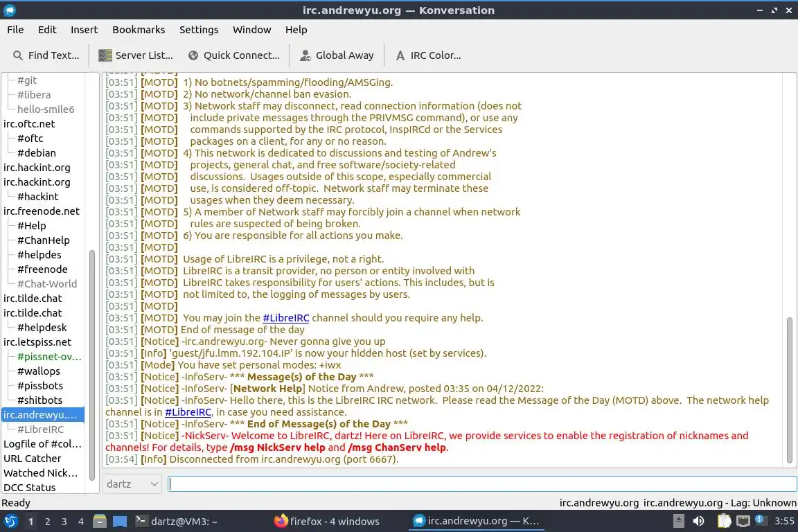Open the File menu

tap(15, 30)
